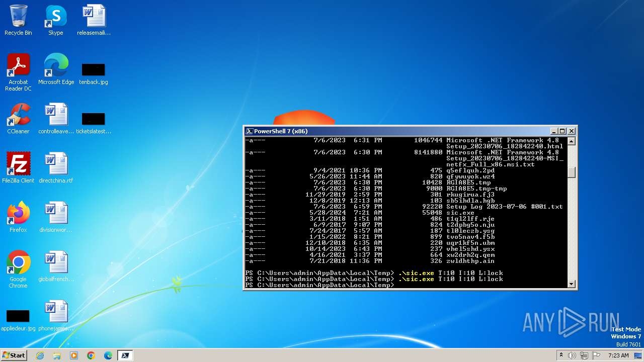Click the sic.exe entry in listing
Image resolution: width=644 pixels, height=362 pixels.
tap(460, 213)
